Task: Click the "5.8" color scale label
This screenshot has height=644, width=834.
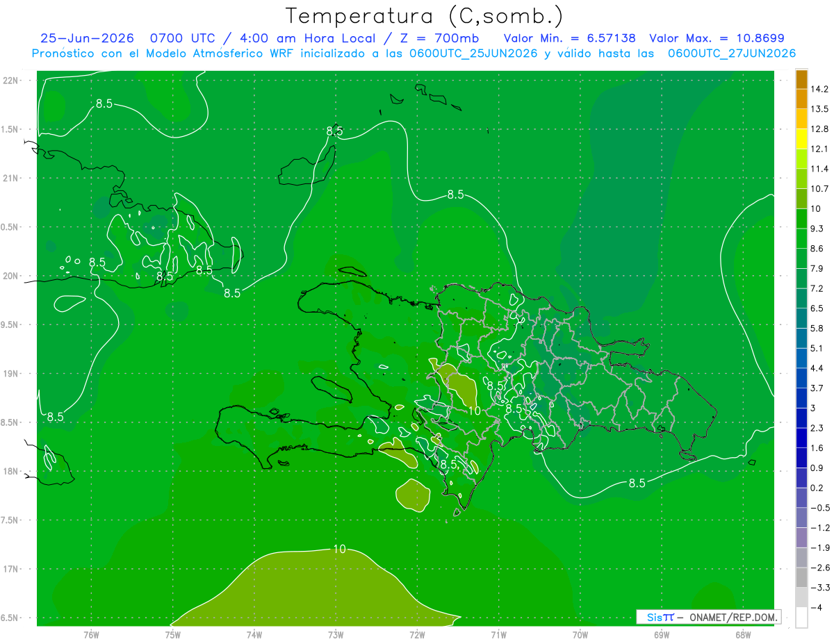Action: [817, 328]
